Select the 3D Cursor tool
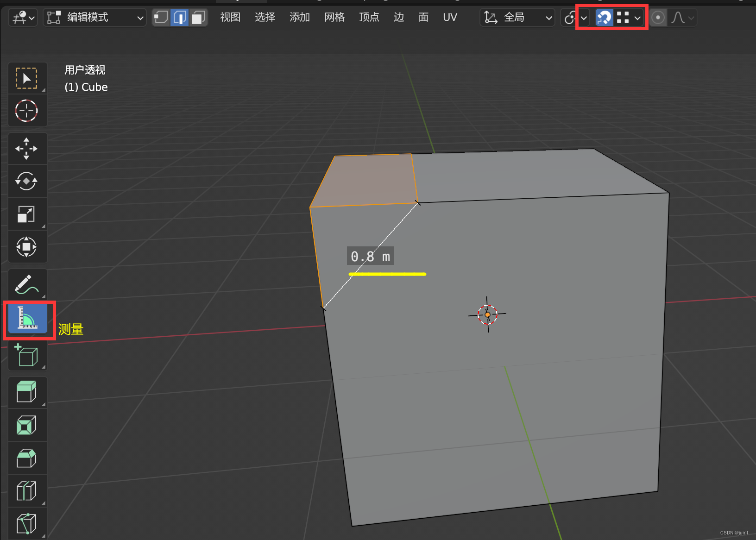 point(27,111)
